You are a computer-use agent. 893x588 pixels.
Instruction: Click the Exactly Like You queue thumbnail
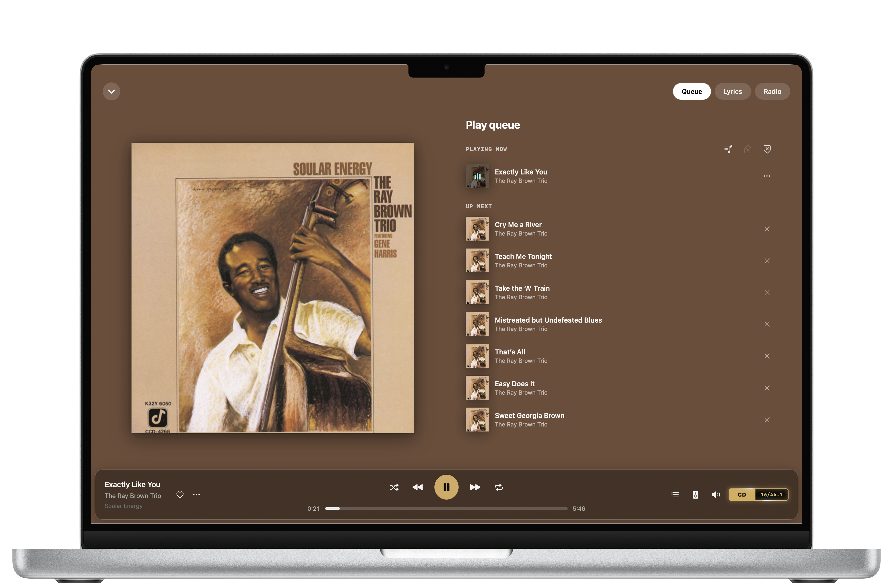point(477,176)
